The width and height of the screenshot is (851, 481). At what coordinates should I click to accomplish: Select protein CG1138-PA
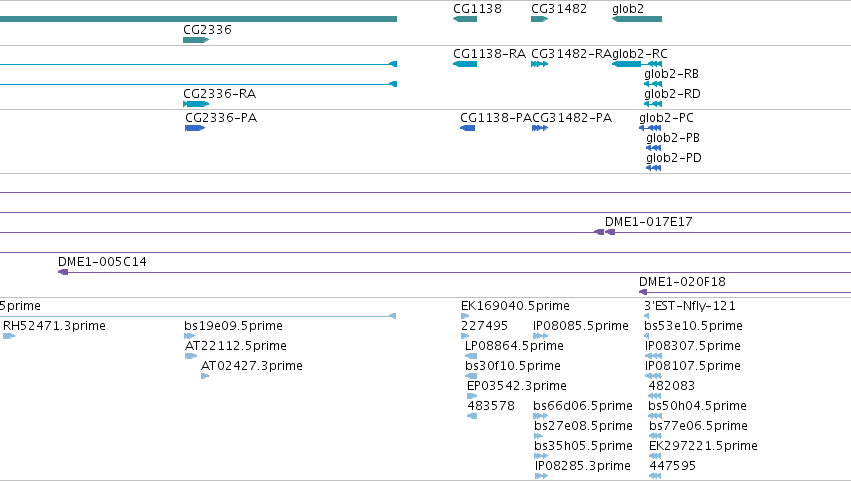click(x=467, y=128)
